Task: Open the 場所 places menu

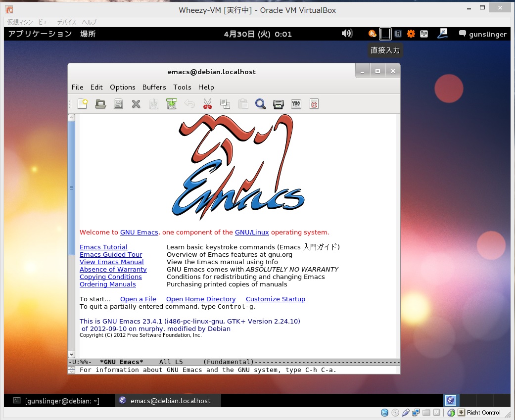Action: pyautogui.click(x=88, y=34)
